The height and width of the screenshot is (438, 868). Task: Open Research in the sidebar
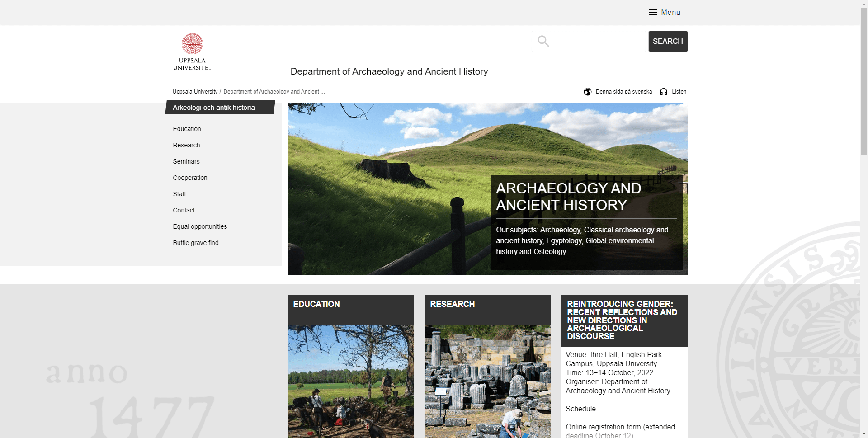pyautogui.click(x=186, y=145)
